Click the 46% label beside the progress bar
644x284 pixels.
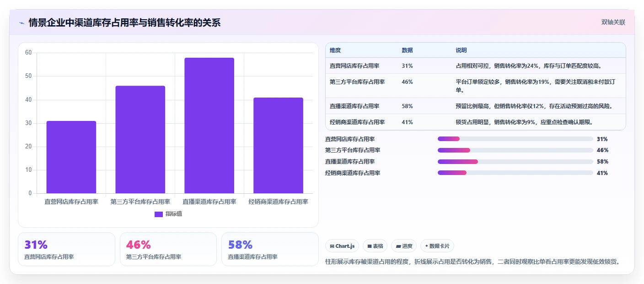(602, 150)
